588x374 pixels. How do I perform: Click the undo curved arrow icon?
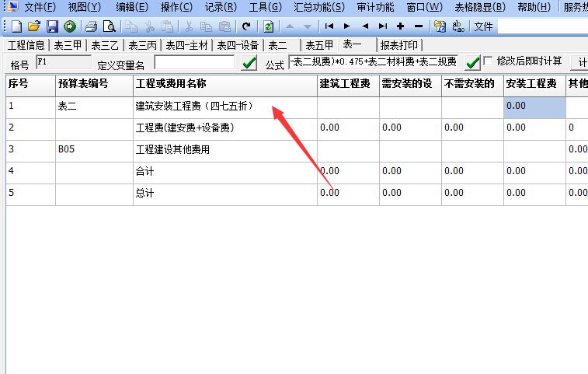tap(246, 26)
